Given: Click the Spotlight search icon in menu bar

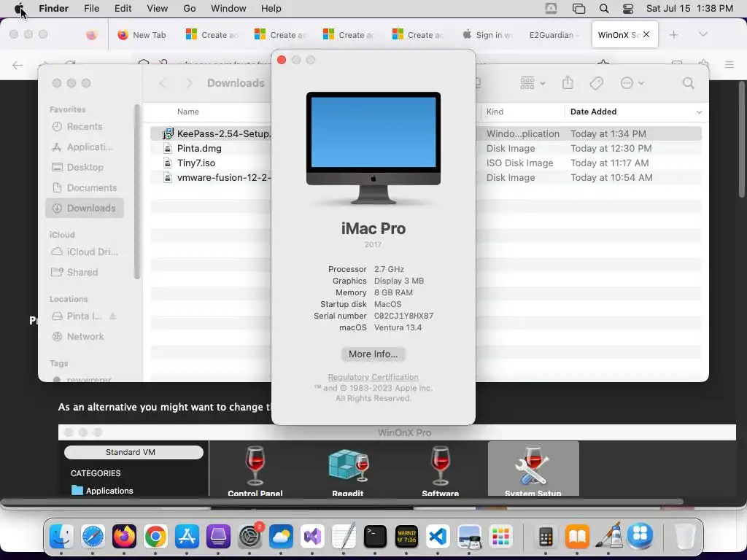Looking at the screenshot, I should 603,8.
